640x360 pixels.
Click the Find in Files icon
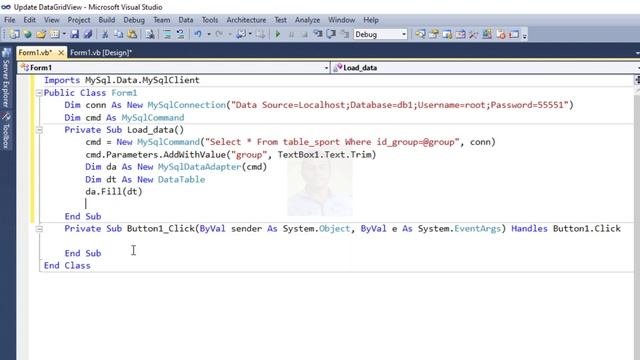(150, 34)
